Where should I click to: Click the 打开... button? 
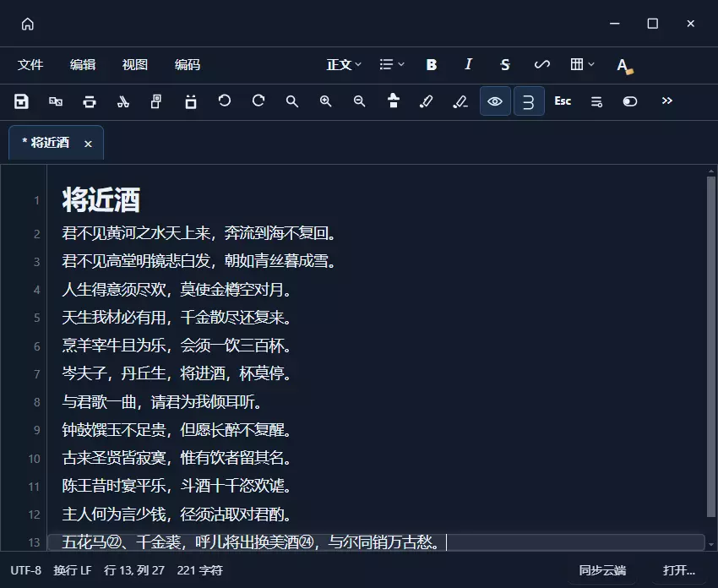tap(679, 570)
